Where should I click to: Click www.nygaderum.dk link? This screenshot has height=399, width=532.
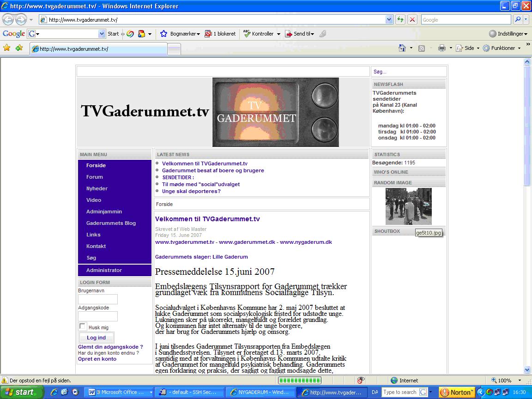coord(306,242)
